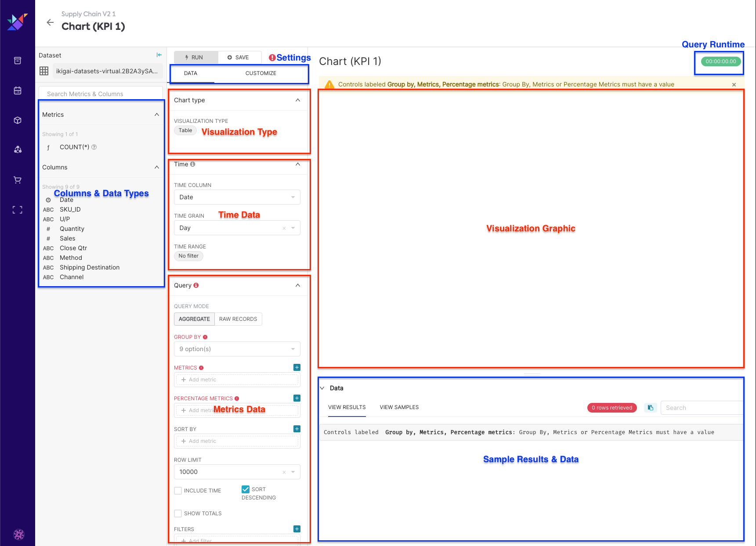Open the TIME COLUMN Date dropdown

pyautogui.click(x=237, y=197)
